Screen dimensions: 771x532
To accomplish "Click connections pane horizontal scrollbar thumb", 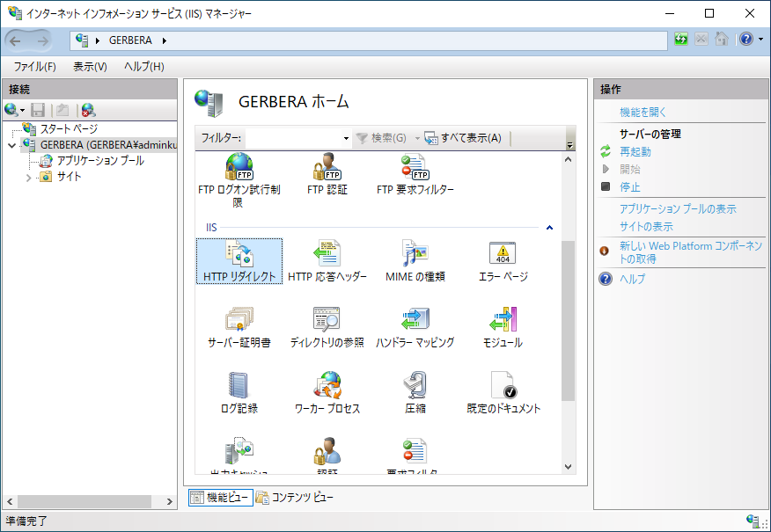I will tap(84, 501).
